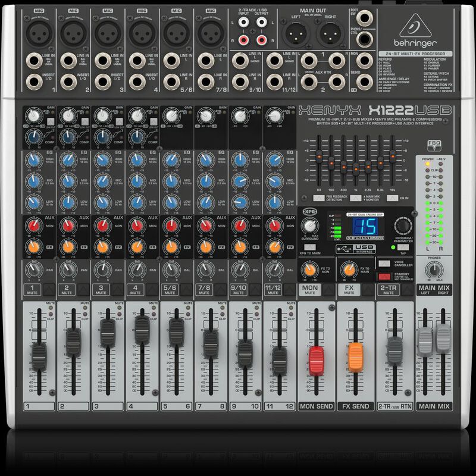Click the channel 7/8 BAL knob
476x476 pixels.
pyautogui.click(x=205, y=270)
